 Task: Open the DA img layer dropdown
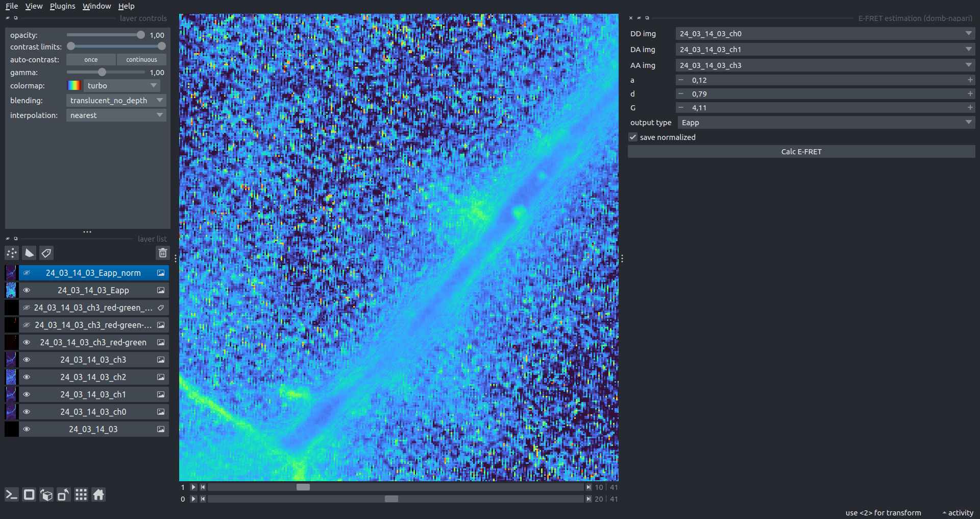click(825, 50)
